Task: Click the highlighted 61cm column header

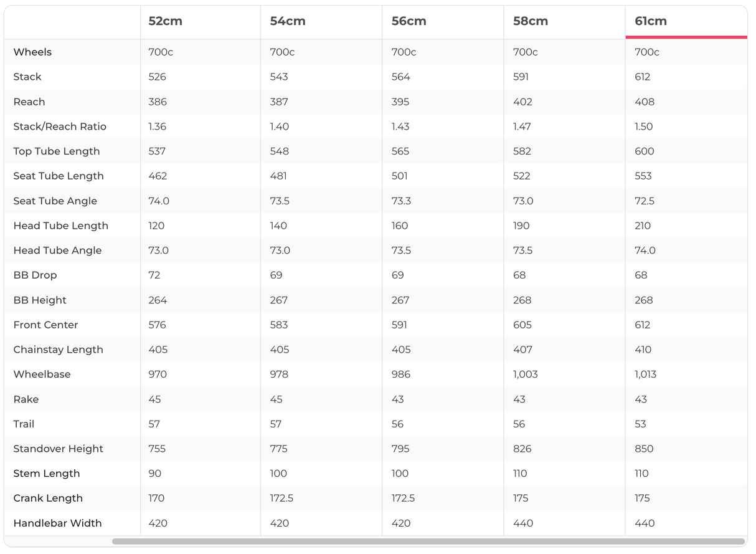Action: [x=651, y=21]
